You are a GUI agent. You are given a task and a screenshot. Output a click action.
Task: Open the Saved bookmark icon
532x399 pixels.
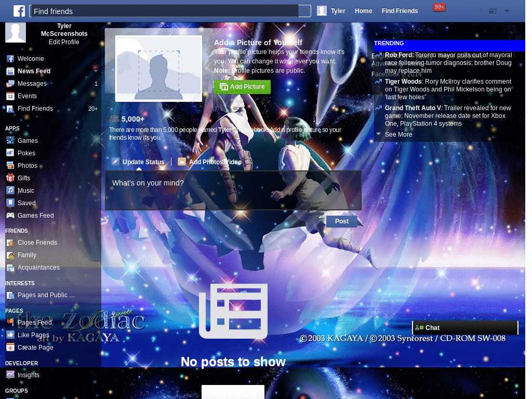coord(10,203)
